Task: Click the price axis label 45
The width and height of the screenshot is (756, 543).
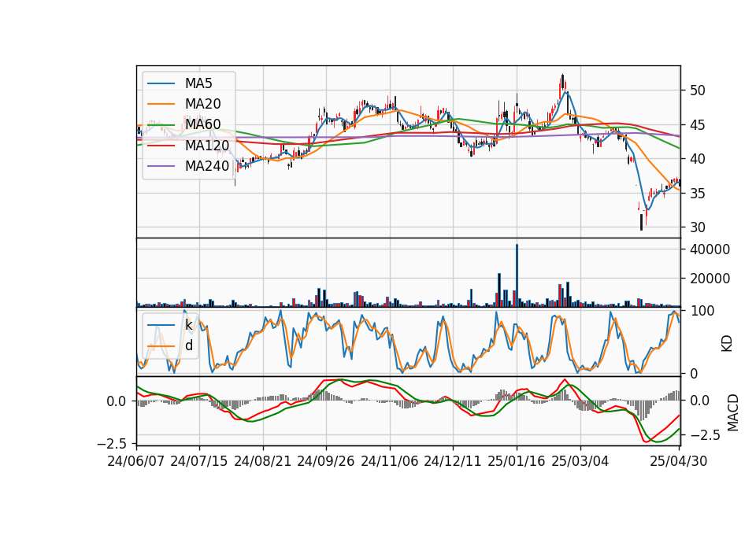Action: (x=697, y=125)
